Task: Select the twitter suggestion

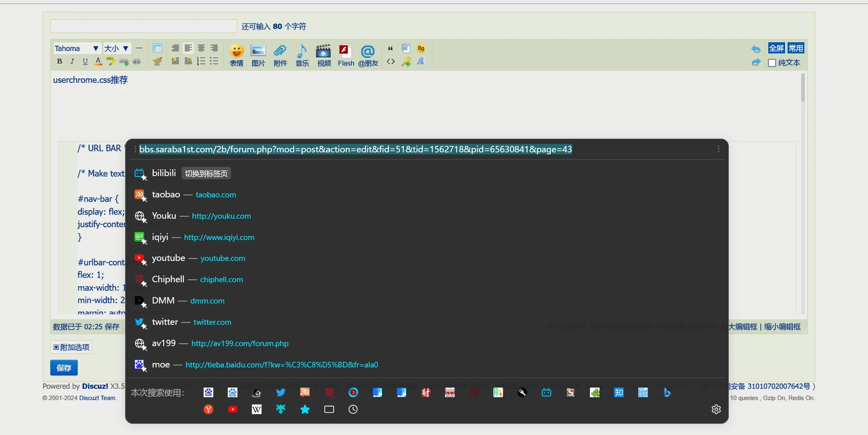Action: (427, 322)
